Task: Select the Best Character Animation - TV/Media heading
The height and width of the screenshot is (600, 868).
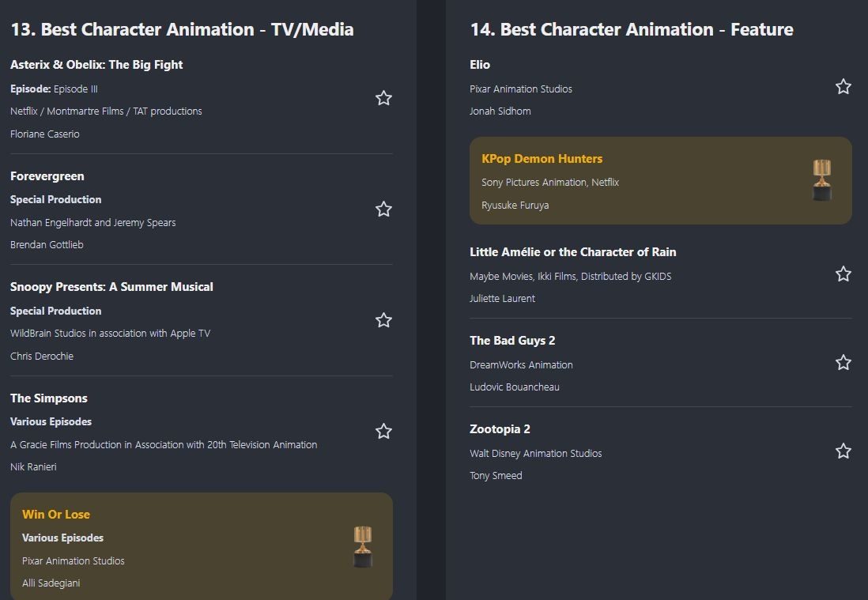Action: 182,30
